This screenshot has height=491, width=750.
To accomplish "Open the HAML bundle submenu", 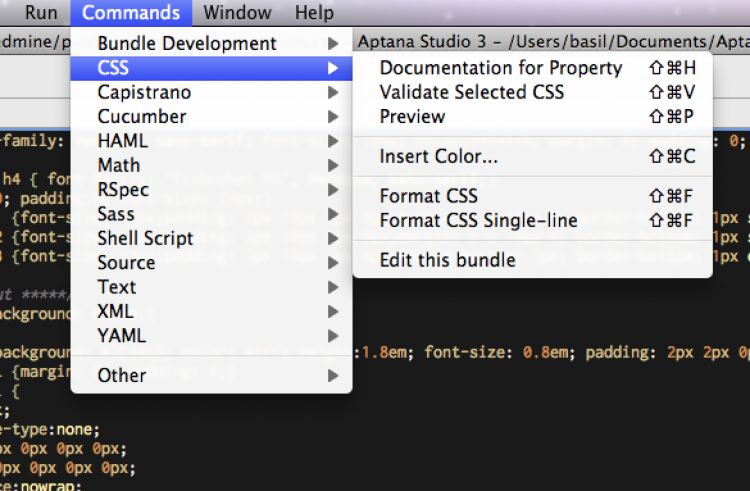I will [123, 141].
